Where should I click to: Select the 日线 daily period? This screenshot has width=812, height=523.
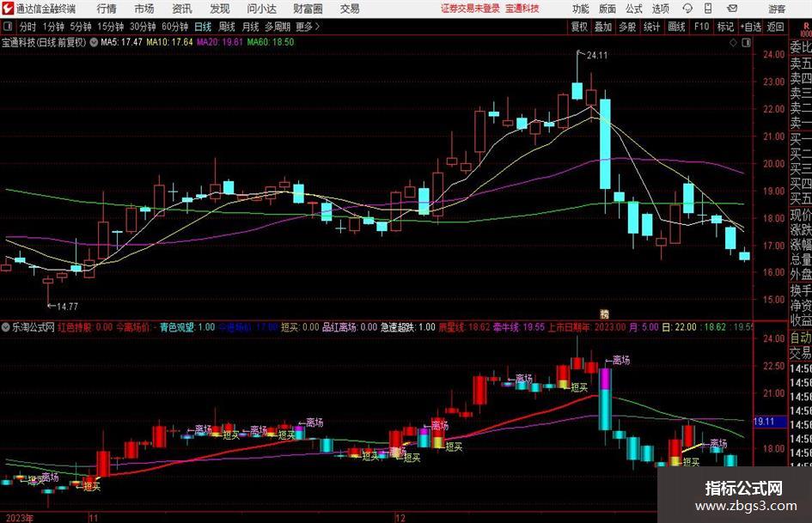(203, 27)
